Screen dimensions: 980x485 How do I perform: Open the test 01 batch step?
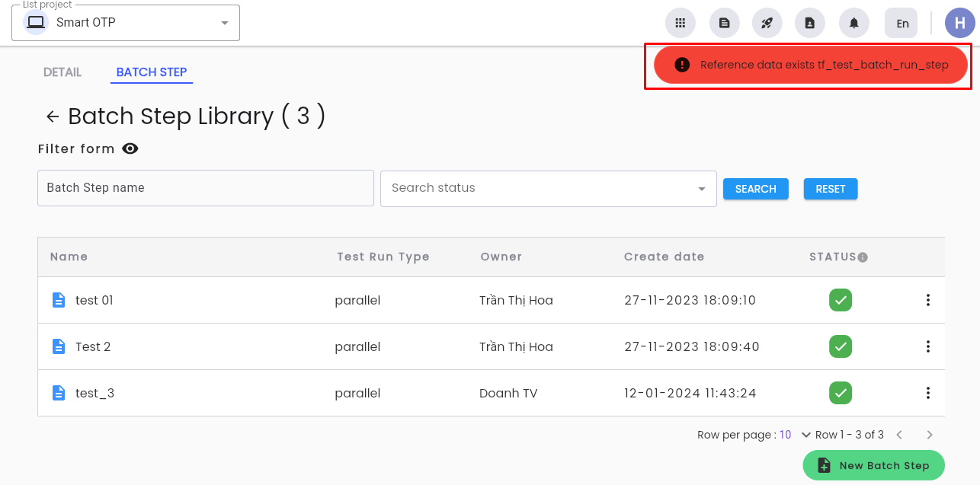click(94, 300)
